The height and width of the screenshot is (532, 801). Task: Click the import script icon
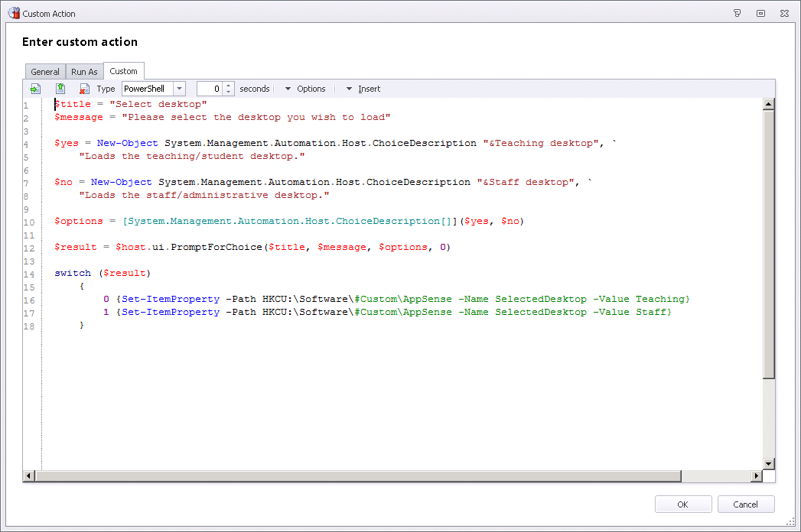coord(35,89)
